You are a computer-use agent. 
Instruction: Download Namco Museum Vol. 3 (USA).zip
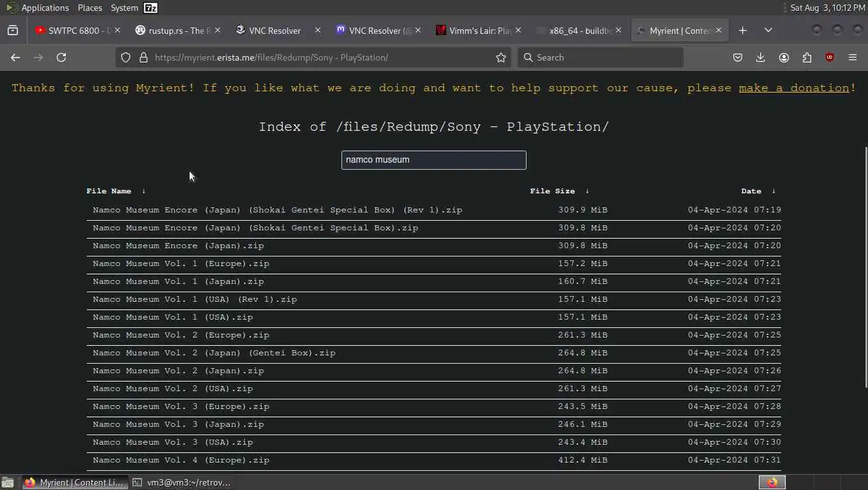[x=173, y=442]
